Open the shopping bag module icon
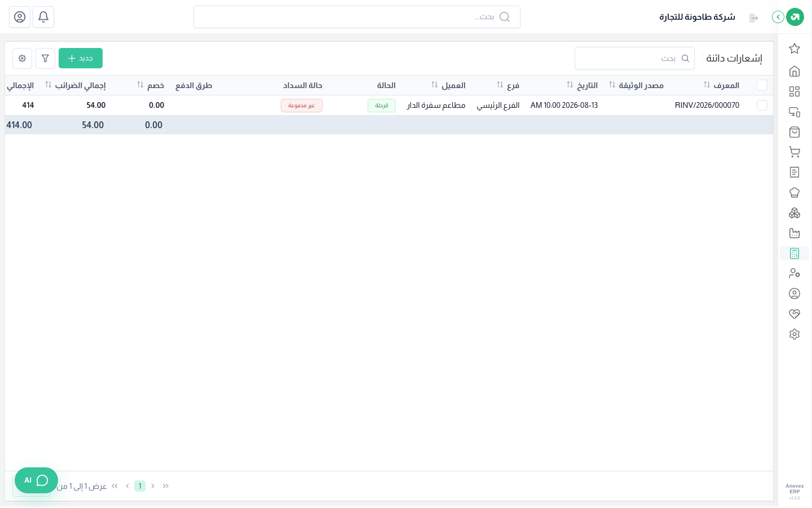This screenshot has height=508, width=812. tap(795, 132)
